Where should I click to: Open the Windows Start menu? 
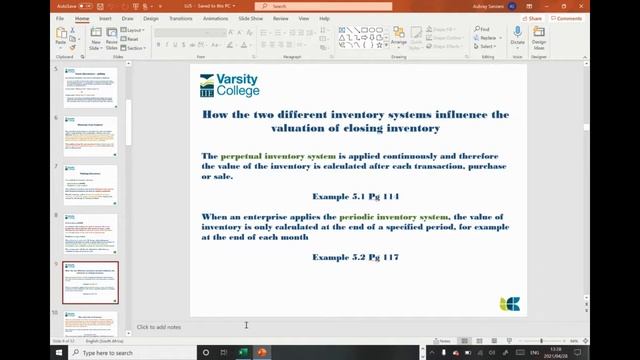59,353
